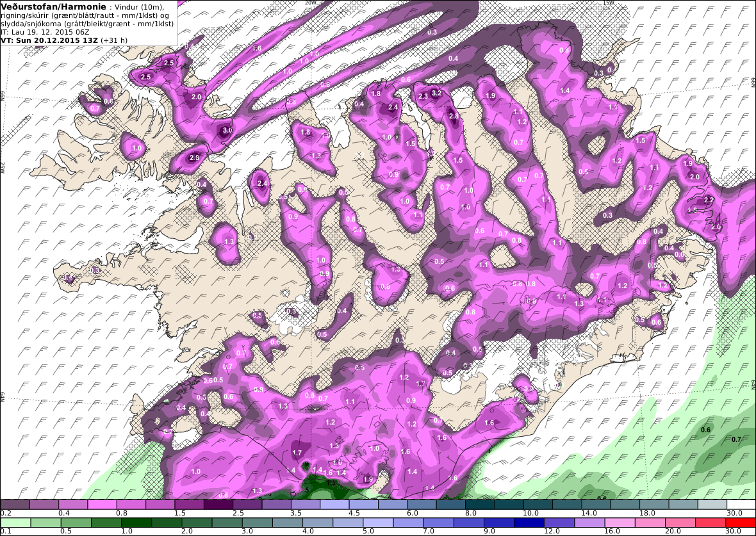Click the 2.3 precipitation value on map
The height and width of the screenshot is (536, 756).
click(423, 97)
